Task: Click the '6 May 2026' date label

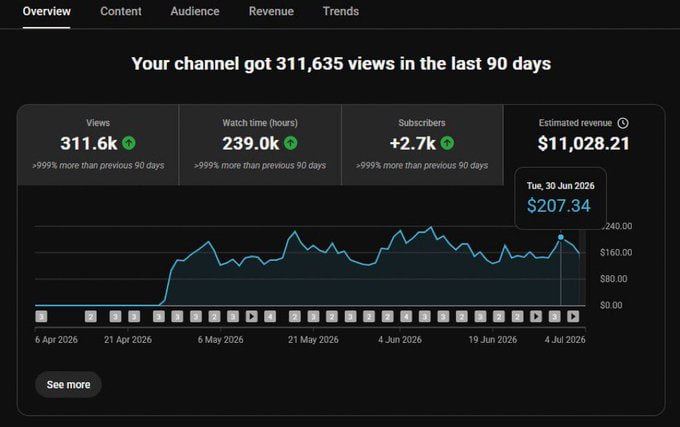Action: 221,339
